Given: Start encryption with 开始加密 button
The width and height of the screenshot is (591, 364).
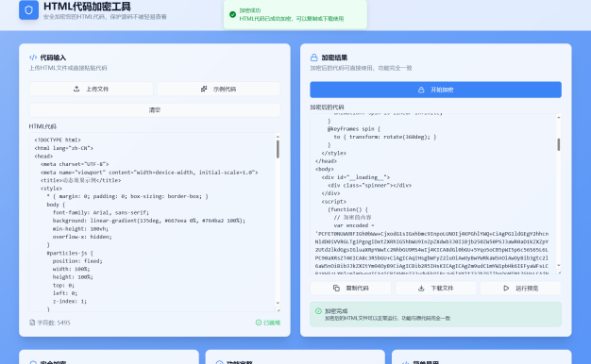Looking at the screenshot, I should coord(436,90).
